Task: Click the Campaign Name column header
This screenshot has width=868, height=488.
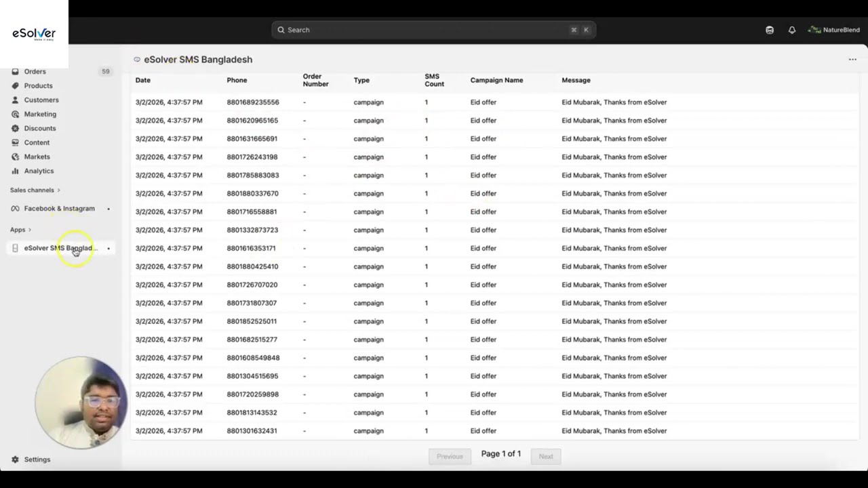Action: 496,80
